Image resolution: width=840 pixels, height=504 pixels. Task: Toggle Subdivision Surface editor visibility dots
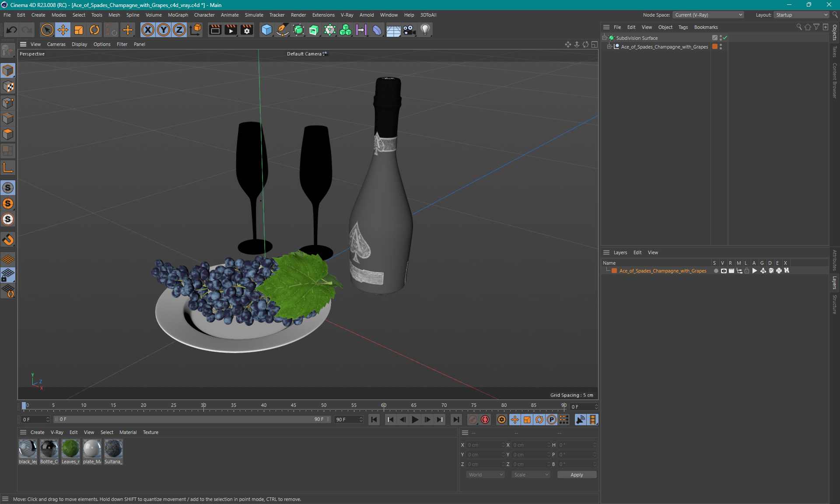(x=721, y=38)
